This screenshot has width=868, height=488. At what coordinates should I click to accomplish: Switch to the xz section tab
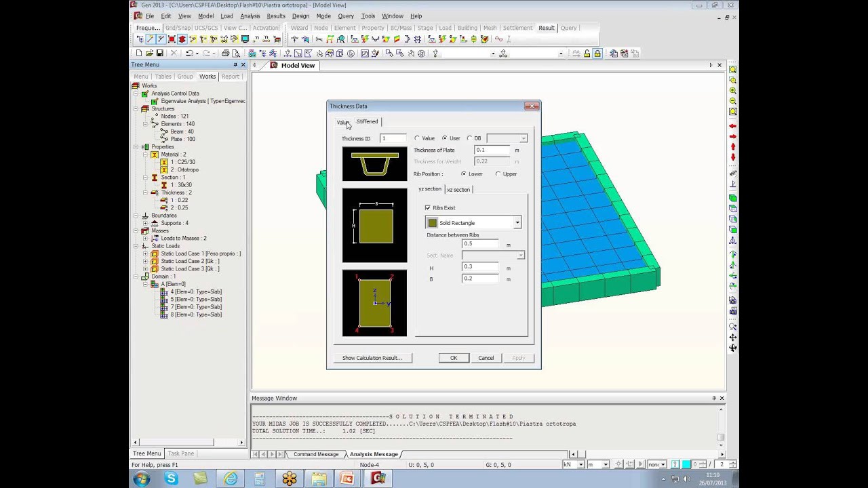coord(458,190)
